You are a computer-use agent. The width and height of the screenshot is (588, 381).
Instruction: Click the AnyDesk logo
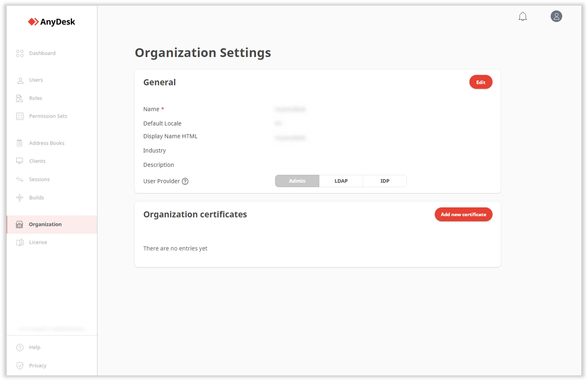(51, 22)
